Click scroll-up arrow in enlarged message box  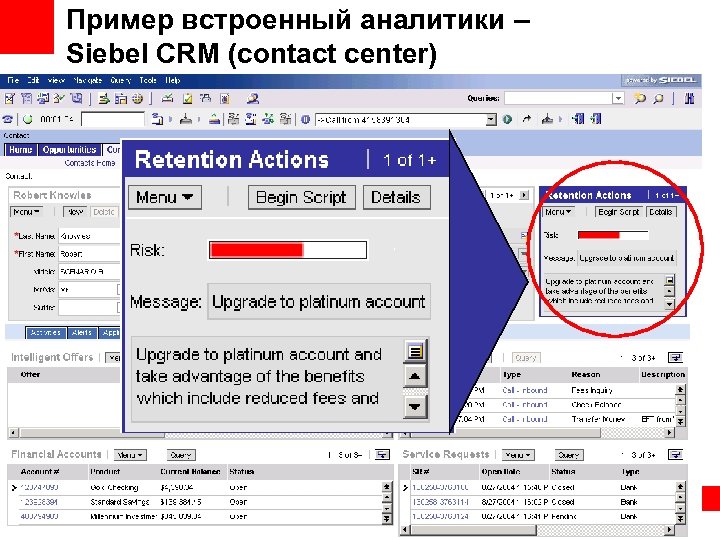[x=415, y=376]
